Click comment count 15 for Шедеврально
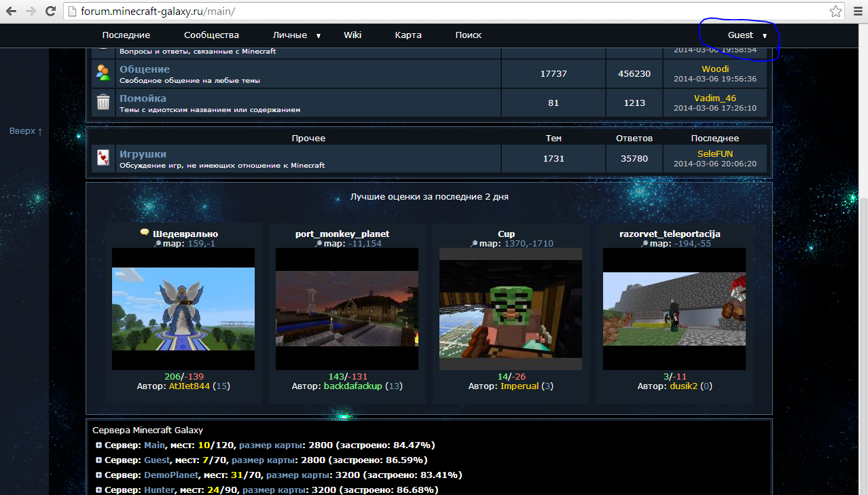 click(221, 386)
